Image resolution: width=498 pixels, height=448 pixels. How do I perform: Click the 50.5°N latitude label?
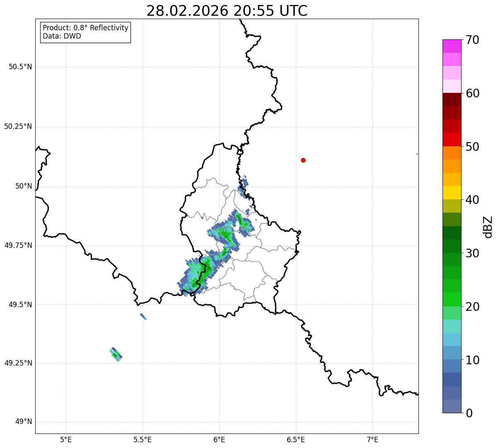(20, 67)
